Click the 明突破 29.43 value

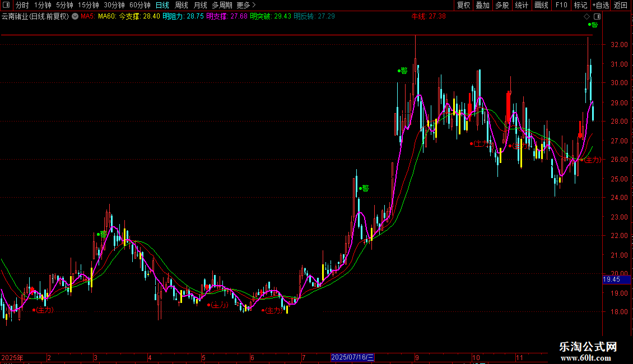(270, 16)
